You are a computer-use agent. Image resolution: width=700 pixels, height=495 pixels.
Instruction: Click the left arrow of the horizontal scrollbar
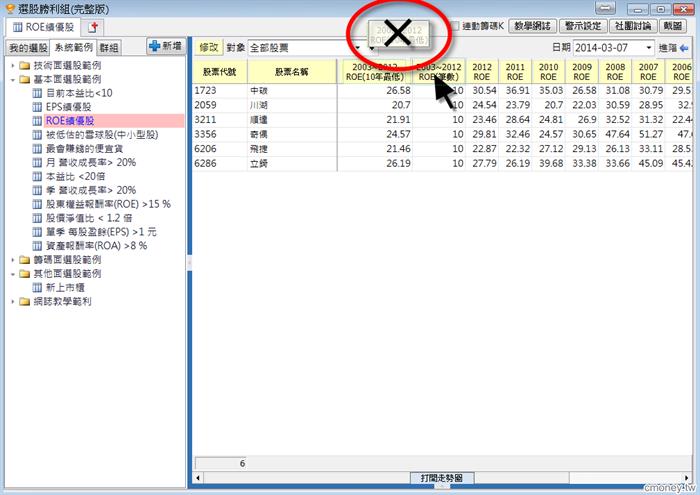(x=198, y=478)
